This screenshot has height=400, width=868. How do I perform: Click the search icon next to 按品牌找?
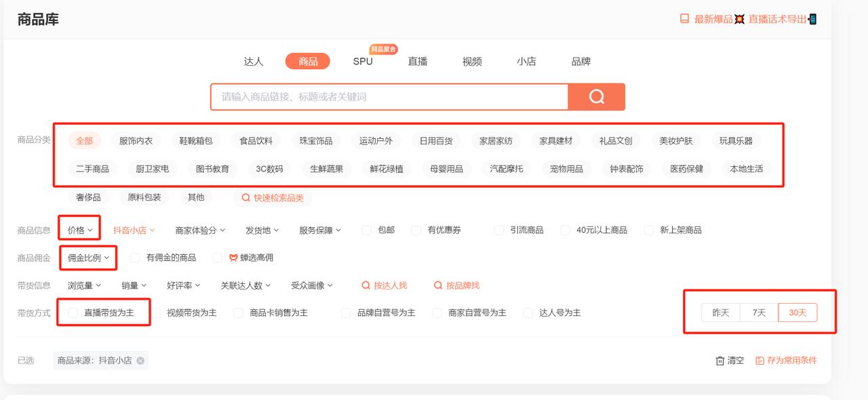coord(438,285)
